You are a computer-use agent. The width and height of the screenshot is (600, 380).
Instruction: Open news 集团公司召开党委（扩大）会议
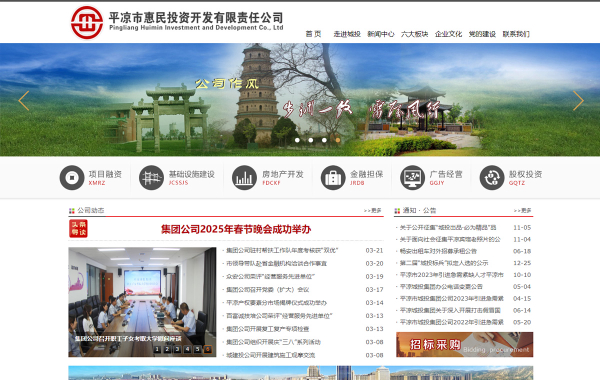tap(267, 290)
